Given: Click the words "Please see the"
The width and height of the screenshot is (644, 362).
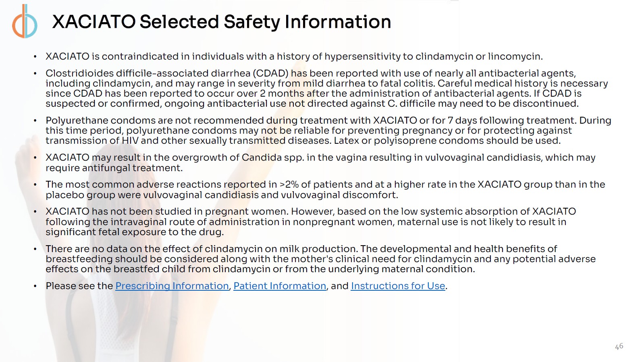Looking at the screenshot, I should (79, 286).
